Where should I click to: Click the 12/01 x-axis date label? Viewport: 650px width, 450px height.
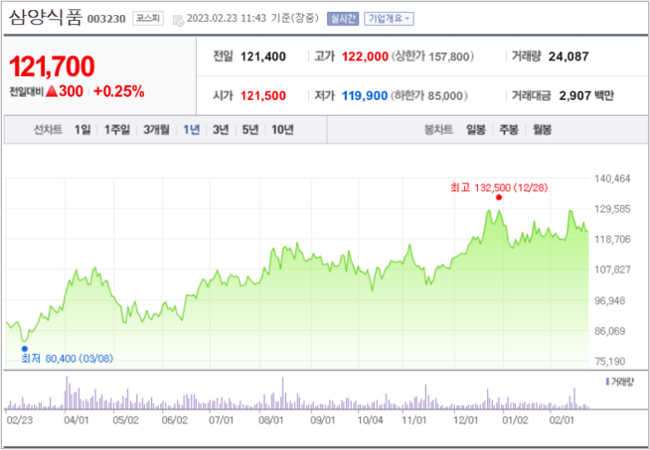(466, 420)
